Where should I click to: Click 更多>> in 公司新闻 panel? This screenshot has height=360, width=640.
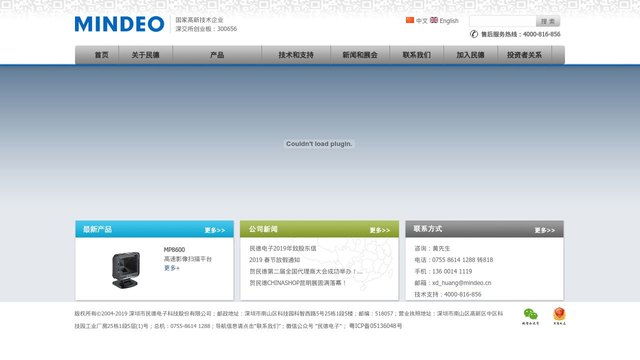click(380, 230)
